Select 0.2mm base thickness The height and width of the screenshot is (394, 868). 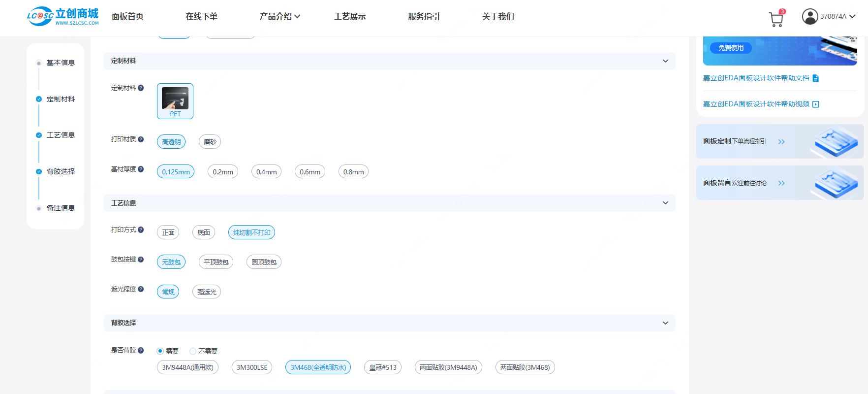click(x=223, y=172)
